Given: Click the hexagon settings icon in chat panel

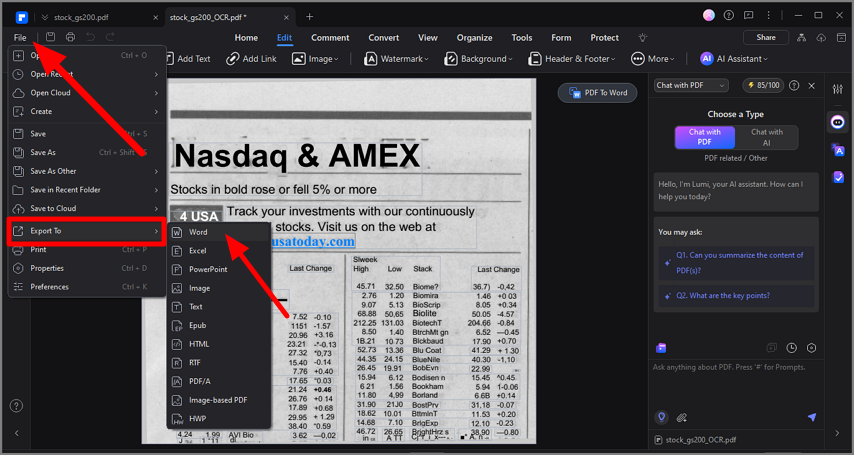Looking at the screenshot, I should click(x=812, y=348).
